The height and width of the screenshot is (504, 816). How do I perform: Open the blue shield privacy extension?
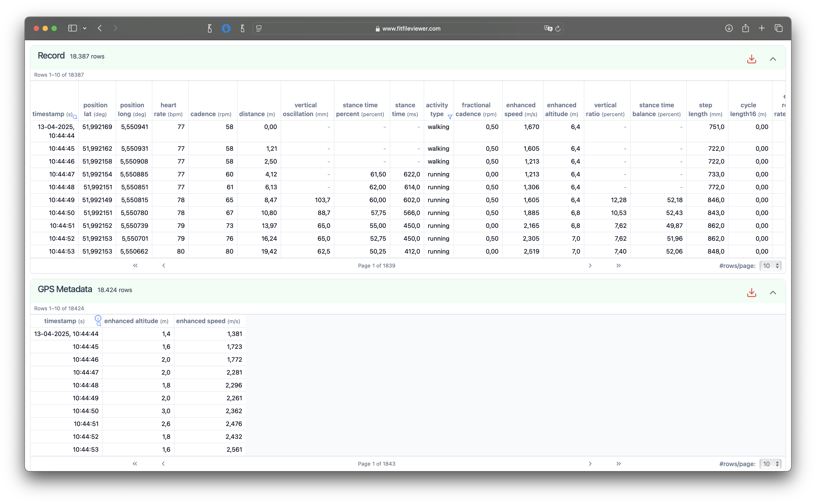(x=226, y=28)
